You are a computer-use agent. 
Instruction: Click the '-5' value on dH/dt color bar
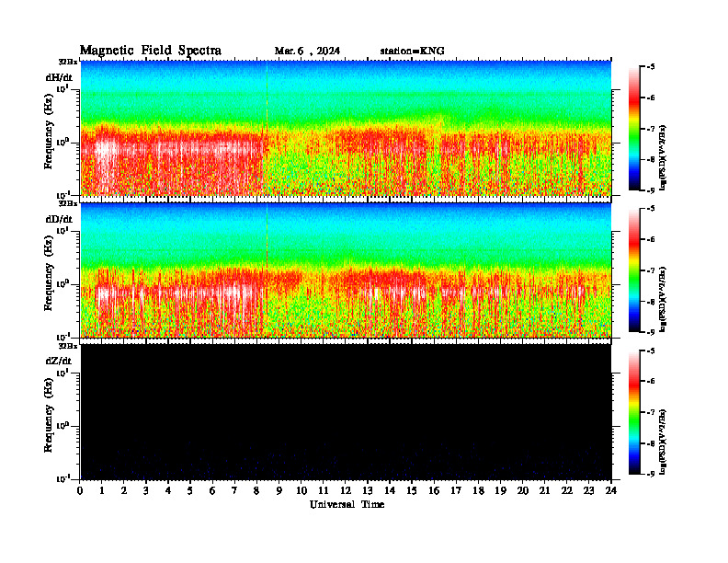(x=651, y=67)
